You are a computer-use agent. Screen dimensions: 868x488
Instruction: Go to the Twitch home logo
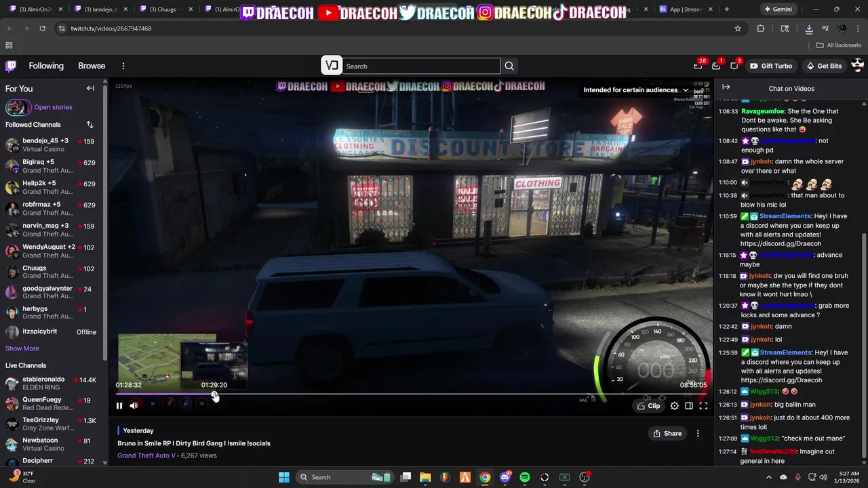(x=11, y=66)
